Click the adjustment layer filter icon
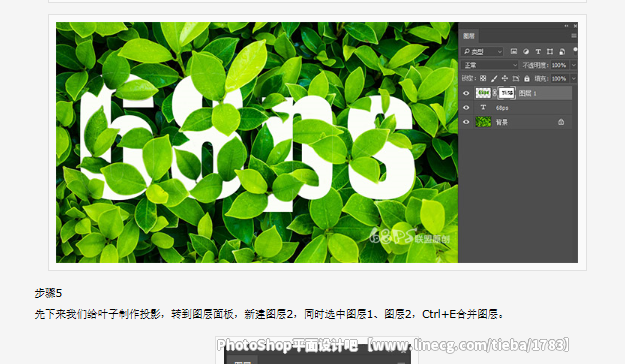The image size is (625, 364). point(526,51)
